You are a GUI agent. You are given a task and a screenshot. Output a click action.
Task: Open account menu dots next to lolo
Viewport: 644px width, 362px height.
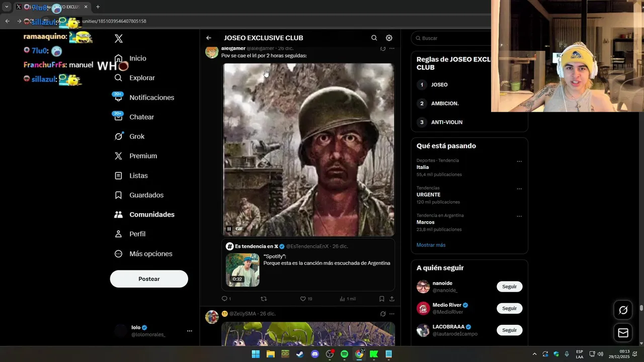[x=190, y=331]
